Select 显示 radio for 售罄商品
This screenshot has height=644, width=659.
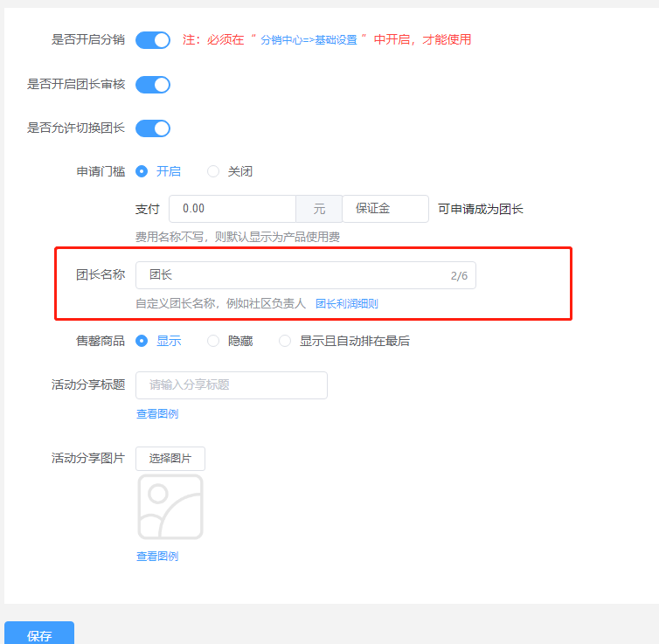point(142,341)
